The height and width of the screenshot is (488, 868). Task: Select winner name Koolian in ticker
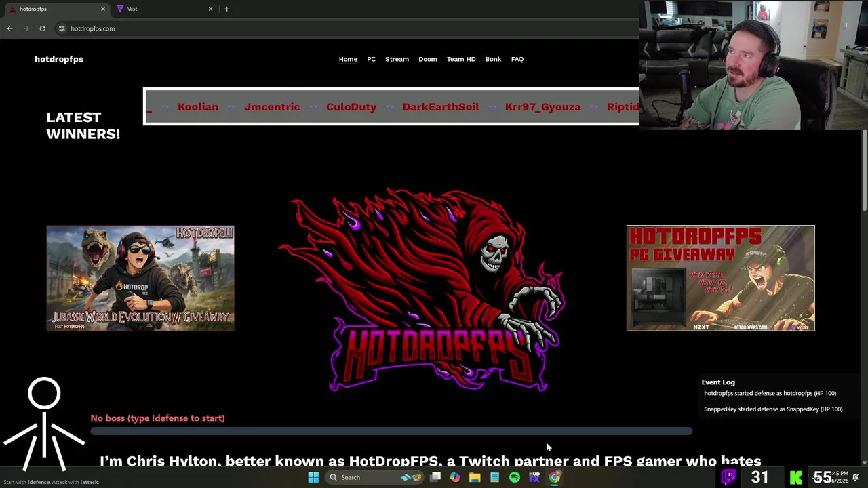tap(198, 106)
